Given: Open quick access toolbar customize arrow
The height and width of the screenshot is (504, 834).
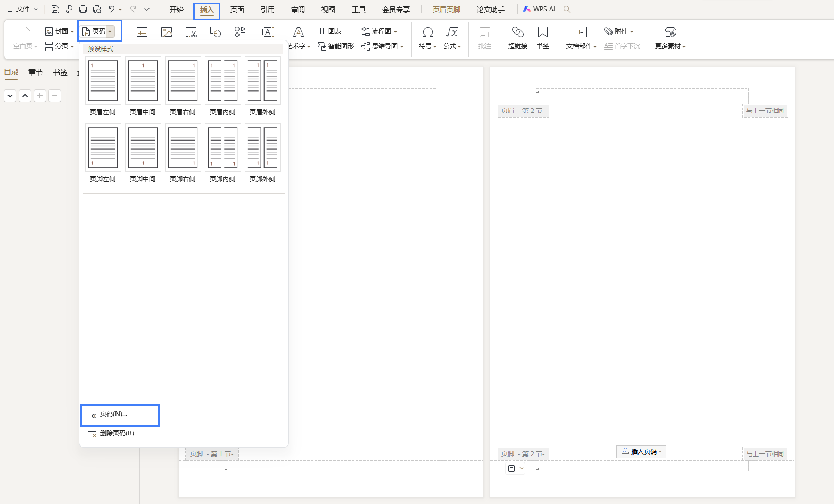Looking at the screenshot, I should click(147, 9).
